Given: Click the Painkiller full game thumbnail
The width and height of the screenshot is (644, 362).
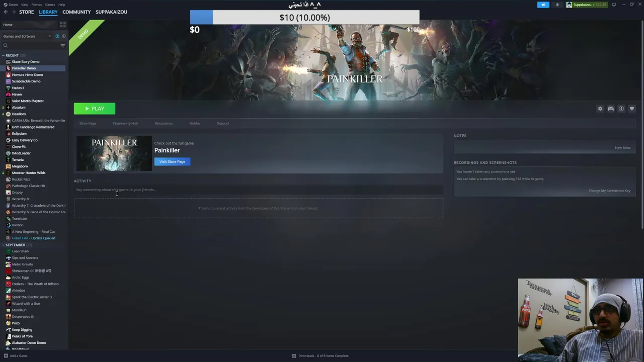Looking at the screenshot, I should pos(114,153).
